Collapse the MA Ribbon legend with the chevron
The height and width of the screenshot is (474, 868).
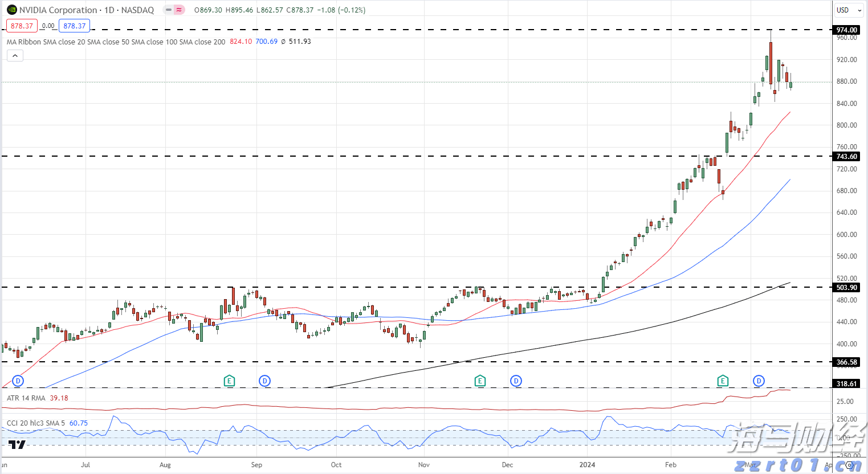click(x=14, y=55)
